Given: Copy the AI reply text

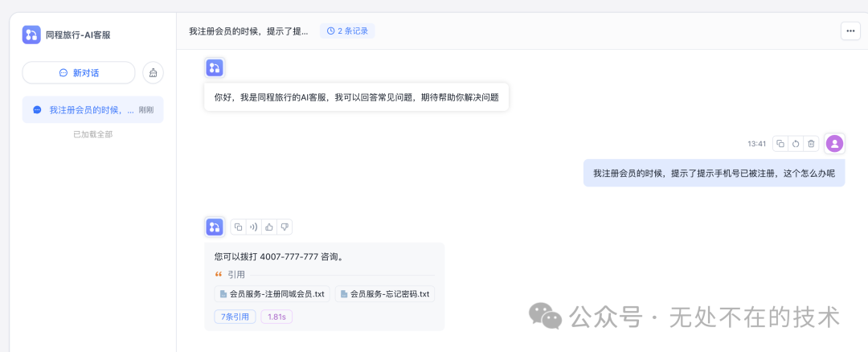Looking at the screenshot, I should (x=238, y=227).
